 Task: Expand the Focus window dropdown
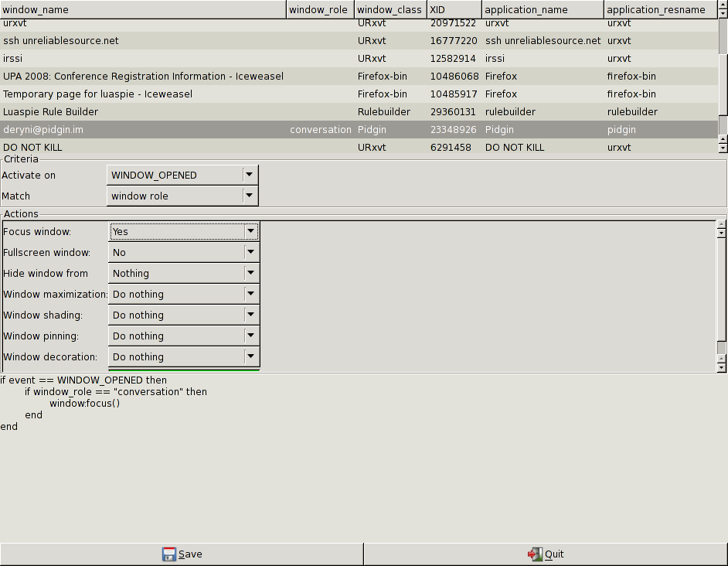[184, 231]
